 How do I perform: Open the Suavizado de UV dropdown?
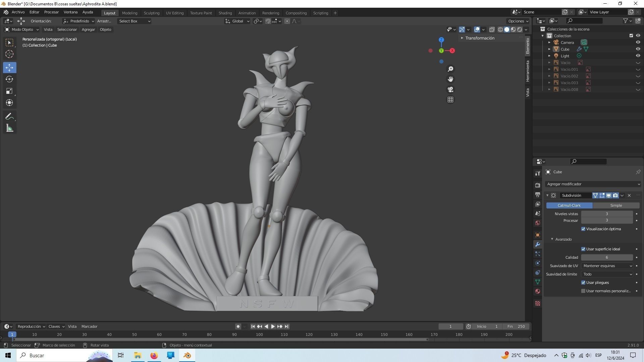607,266
